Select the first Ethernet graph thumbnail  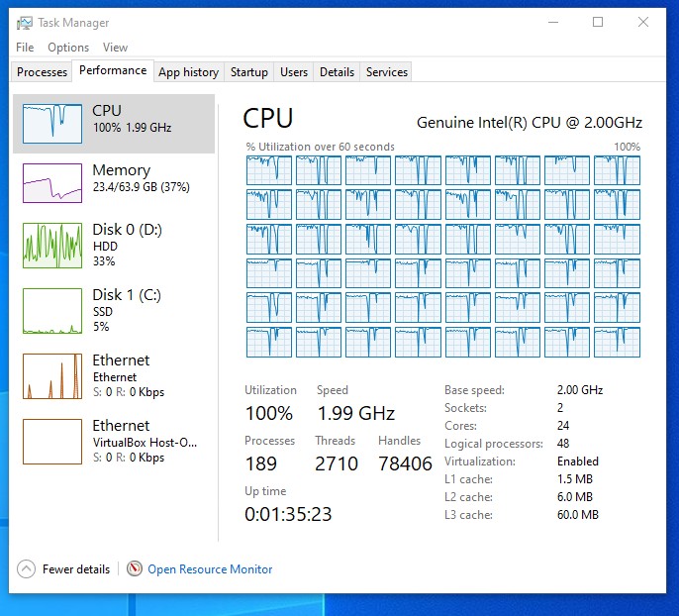(52, 376)
